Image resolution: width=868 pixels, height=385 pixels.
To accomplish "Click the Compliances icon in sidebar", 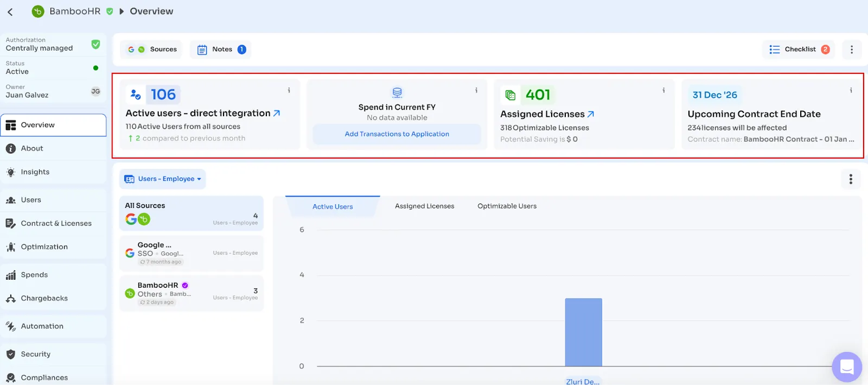I will coord(11,378).
